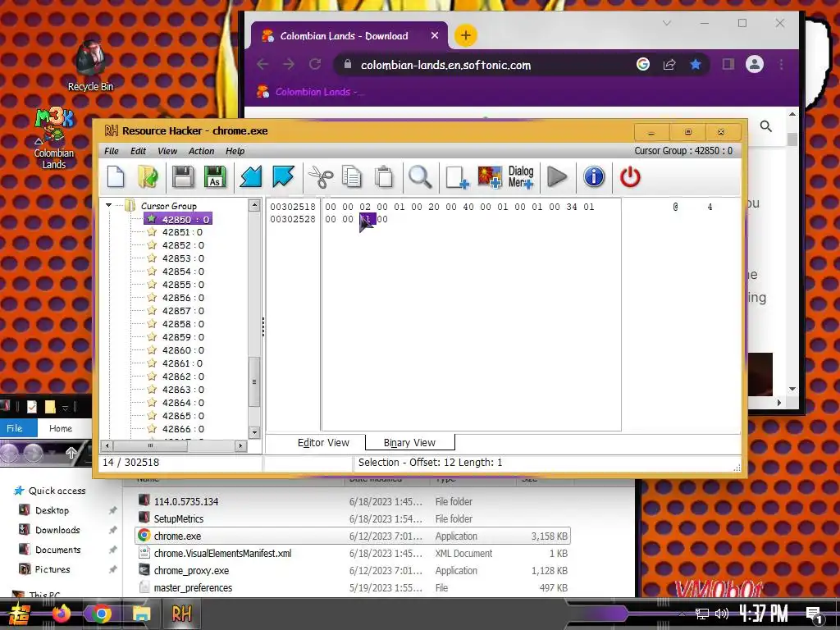Image resolution: width=840 pixels, height=630 pixels.
Task: Click the grey Play compile icon
Action: click(x=557, y=177)
